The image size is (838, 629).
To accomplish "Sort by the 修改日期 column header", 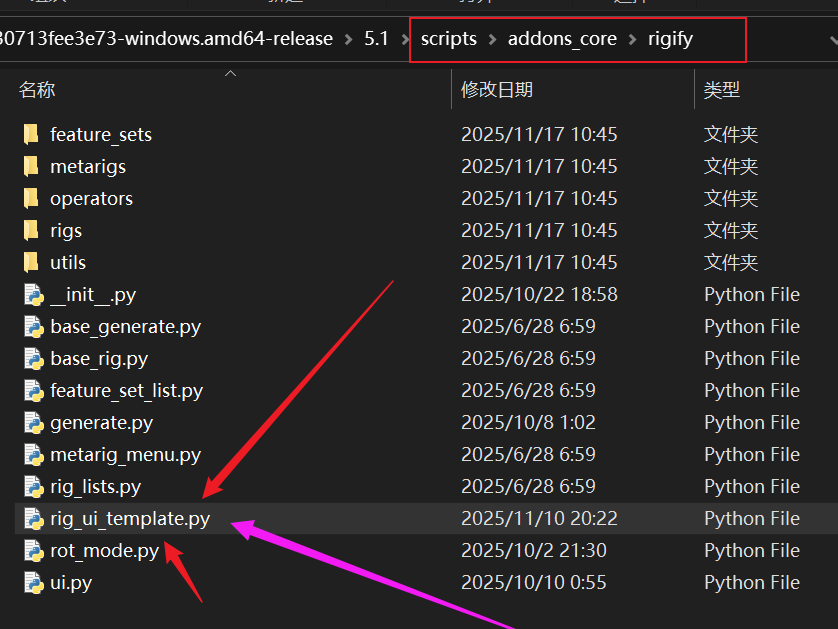I will coord(497,90).
